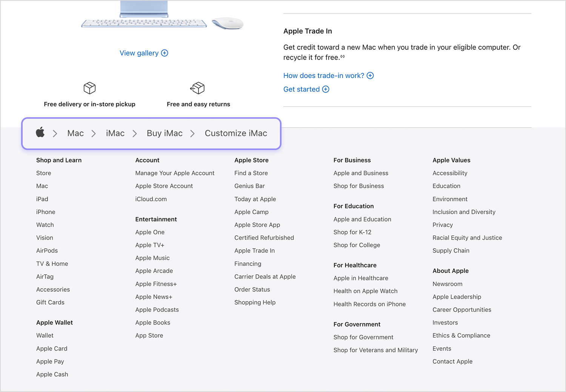Open Mac in the footer list

(x=42, y=186)
